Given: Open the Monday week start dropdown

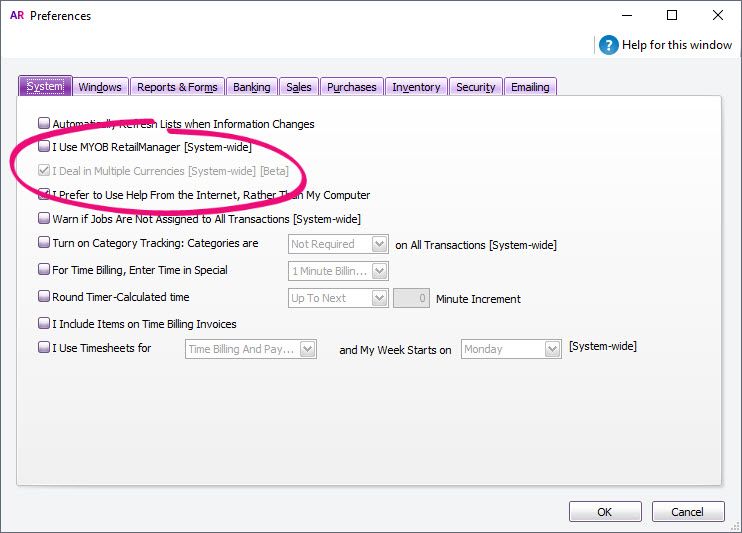Looking at the screenshot, I should pos(552,349).
